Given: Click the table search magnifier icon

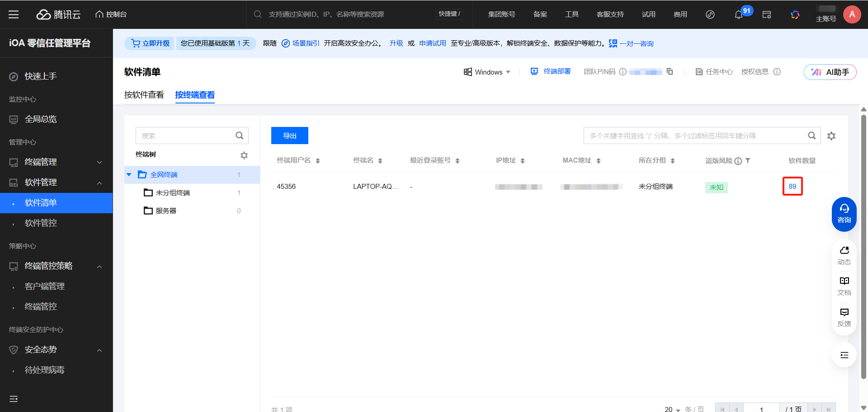Looking at the screenshot, I should tap(812, 136).
